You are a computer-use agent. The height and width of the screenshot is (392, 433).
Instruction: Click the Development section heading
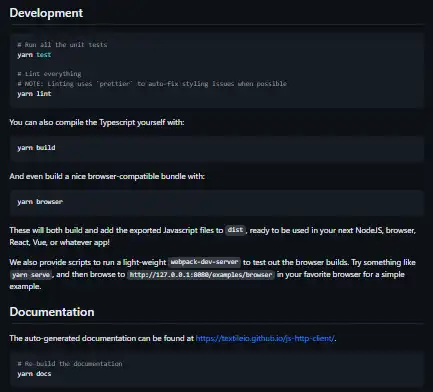46,13
